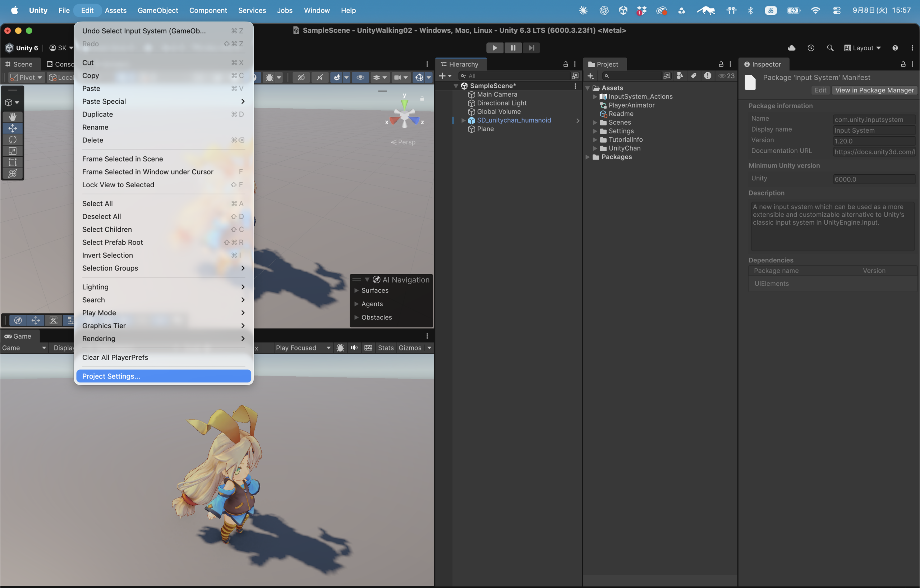Image resolution: width=920 pixels, height=588 pixels.
Task: Open Project search by type filter
Action: [680, 75]
